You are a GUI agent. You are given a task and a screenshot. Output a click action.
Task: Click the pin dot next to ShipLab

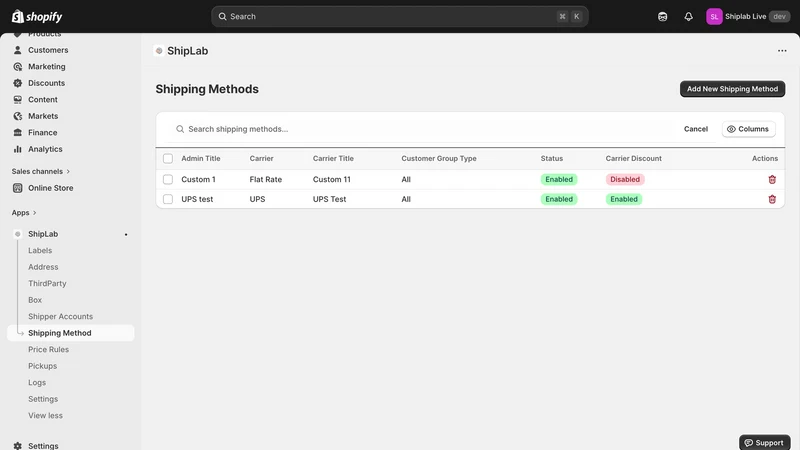(x=126, y=234)
